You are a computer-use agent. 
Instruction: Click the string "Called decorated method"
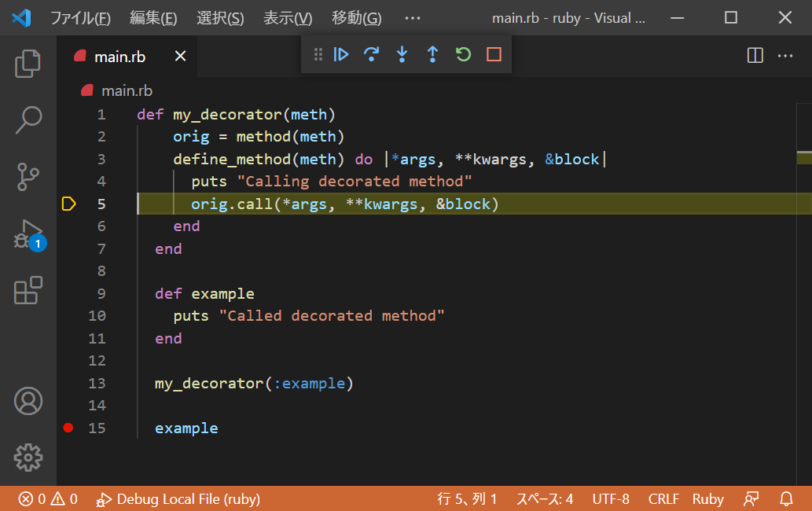point(332,316)
